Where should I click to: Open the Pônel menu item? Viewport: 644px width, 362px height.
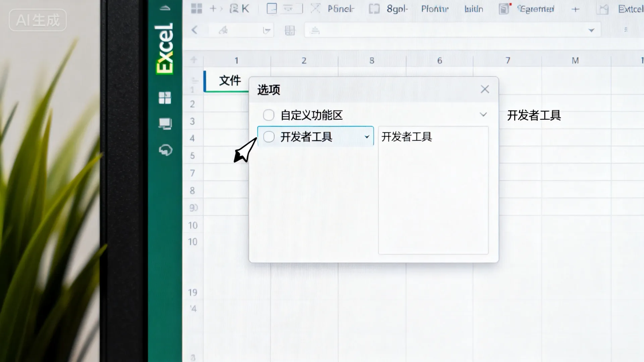coord(341,9)
